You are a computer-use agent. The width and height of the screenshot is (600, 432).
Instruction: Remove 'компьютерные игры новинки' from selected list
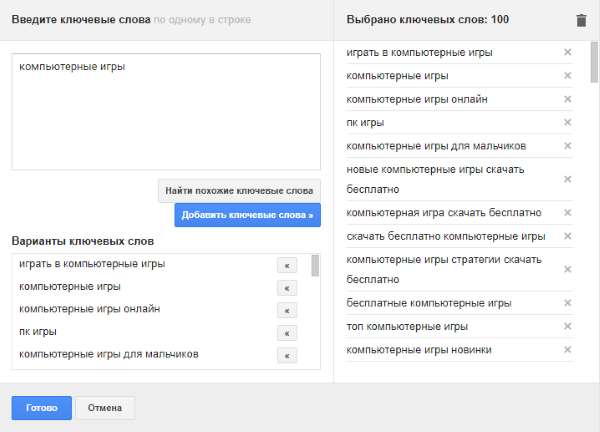click(567, 350)
